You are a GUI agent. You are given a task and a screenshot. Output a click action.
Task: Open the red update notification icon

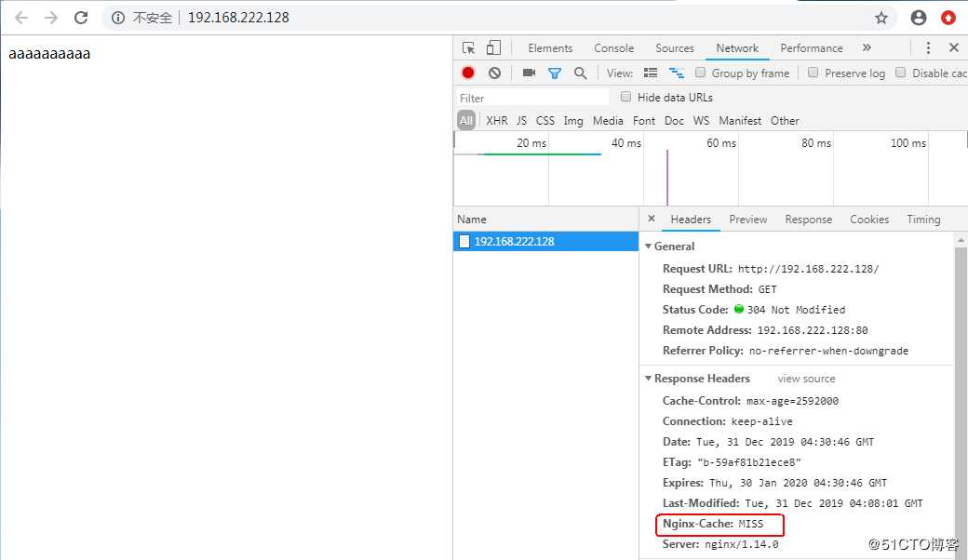pos(948,18)
